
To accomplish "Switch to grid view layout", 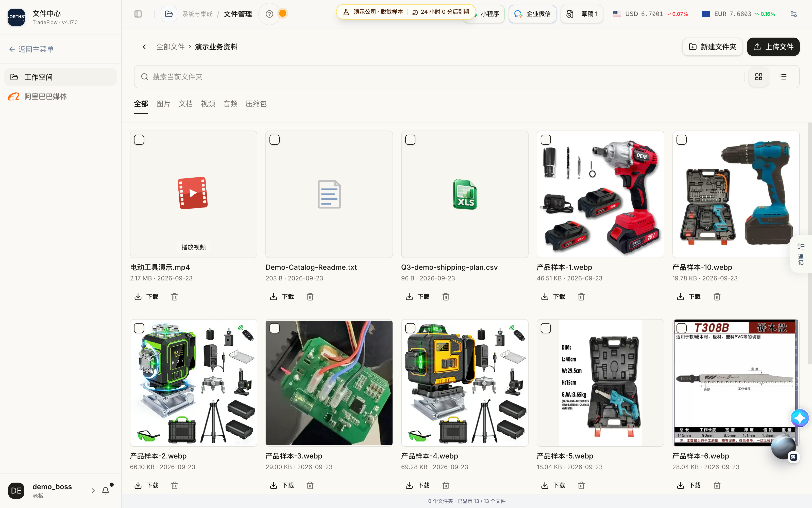I will (x=759, y=77).
